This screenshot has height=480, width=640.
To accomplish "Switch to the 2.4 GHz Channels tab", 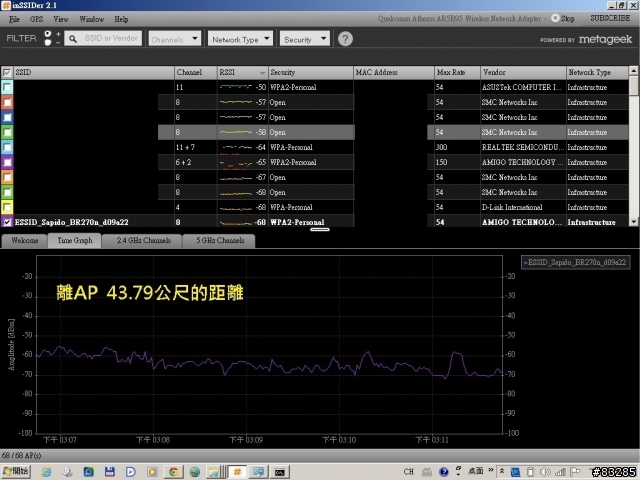I will point(143,240).
